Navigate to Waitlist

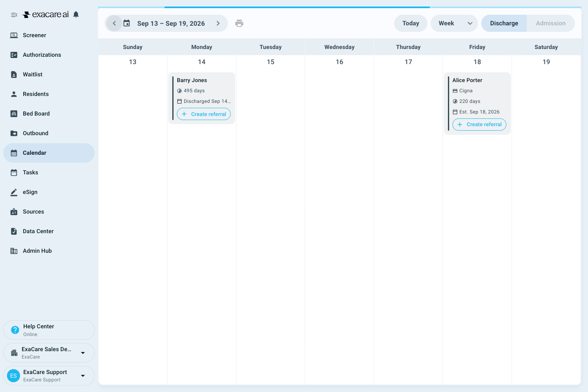49,75
